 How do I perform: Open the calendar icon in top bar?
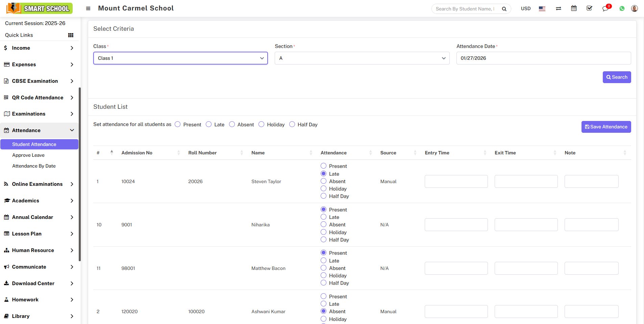click(574, 8)
